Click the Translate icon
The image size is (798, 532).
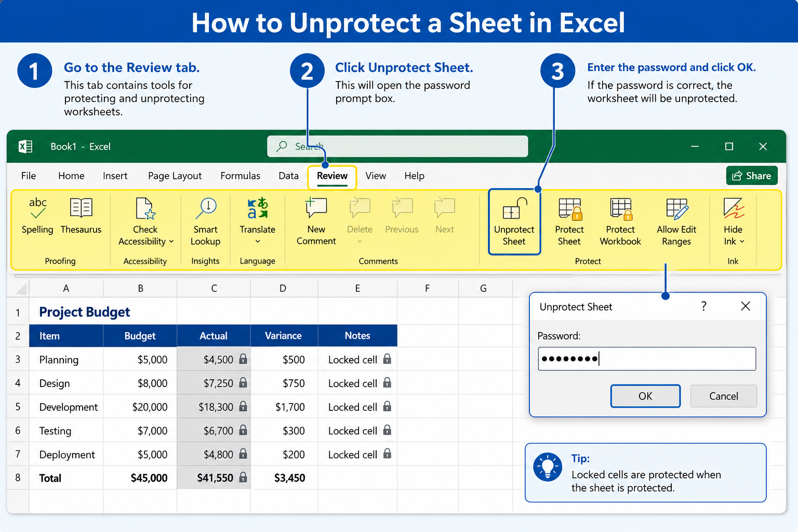258,208
